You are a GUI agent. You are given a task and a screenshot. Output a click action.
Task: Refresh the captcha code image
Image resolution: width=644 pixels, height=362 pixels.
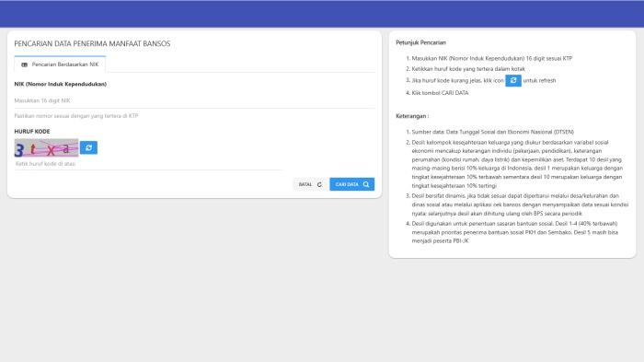pos(88,147)
